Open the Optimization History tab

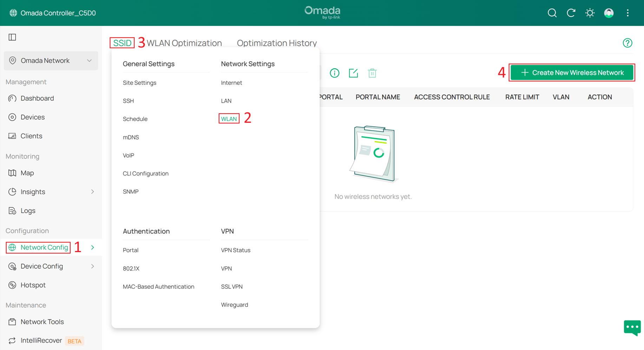pos(277,43)
